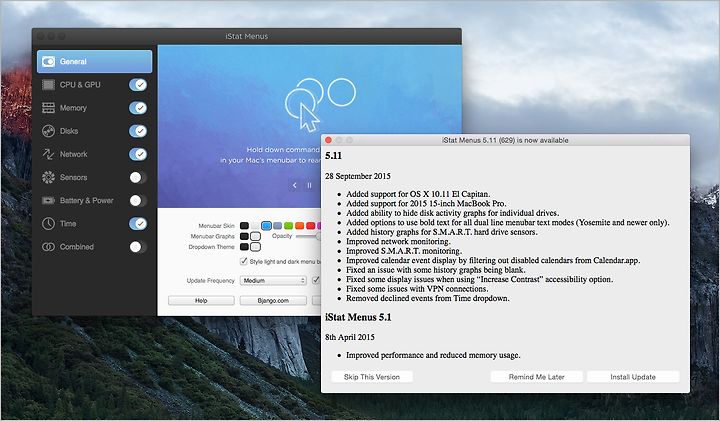This screenshot has width=720, height=421.
Task: Enable the Sensors toggle
Action: point(138,177)
